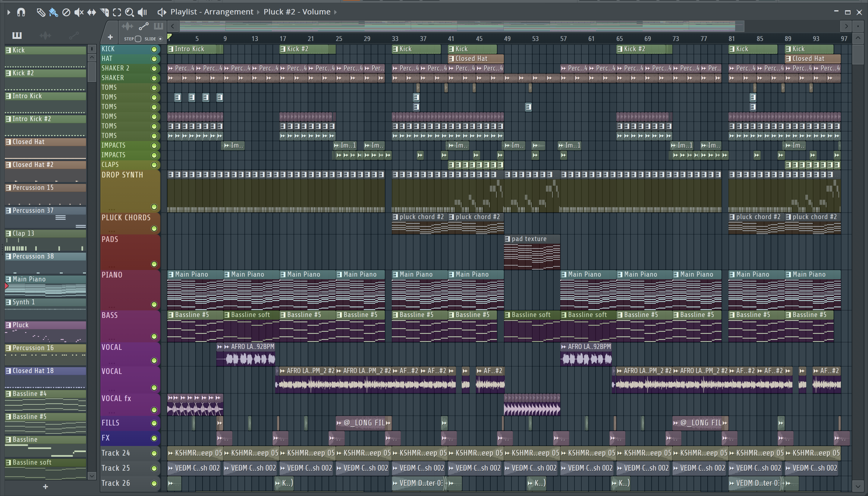The height and width of the screenshot is (496, 868).
Task: Mute the HAT track
Action: point(154,59)
